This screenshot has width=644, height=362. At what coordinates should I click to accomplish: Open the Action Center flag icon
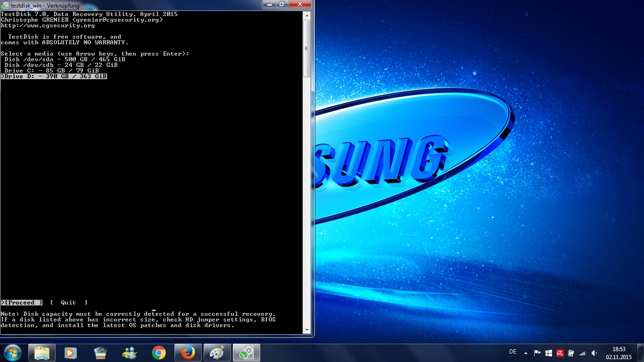[x=537, y=353]
